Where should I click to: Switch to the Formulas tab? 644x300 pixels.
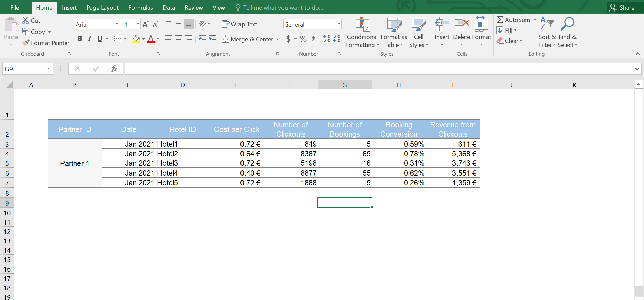tap(141, 7)
